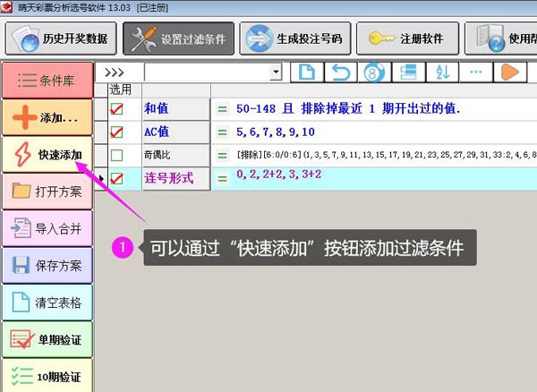Click the 注册软件 button with key

point(409,38)
